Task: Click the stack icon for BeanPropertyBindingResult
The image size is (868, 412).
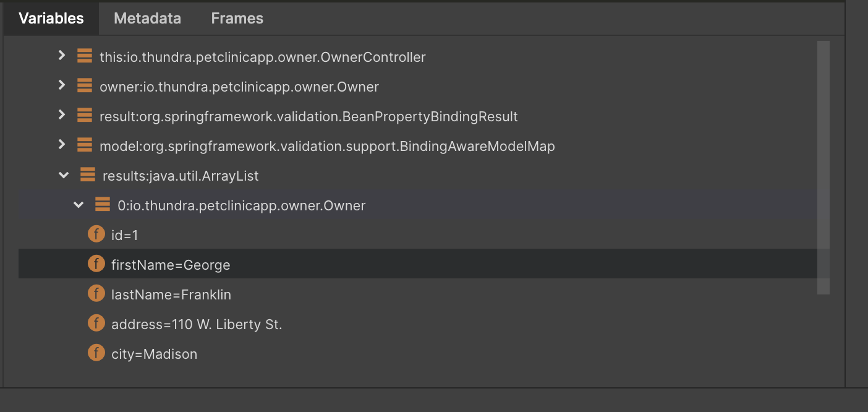Action: click(85, 116)
